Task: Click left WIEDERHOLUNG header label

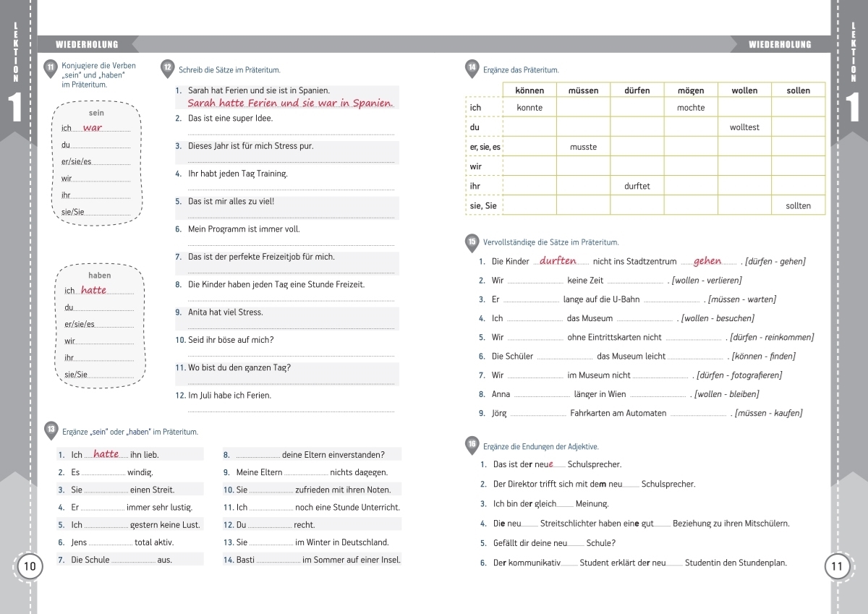Action: point(87,45)
